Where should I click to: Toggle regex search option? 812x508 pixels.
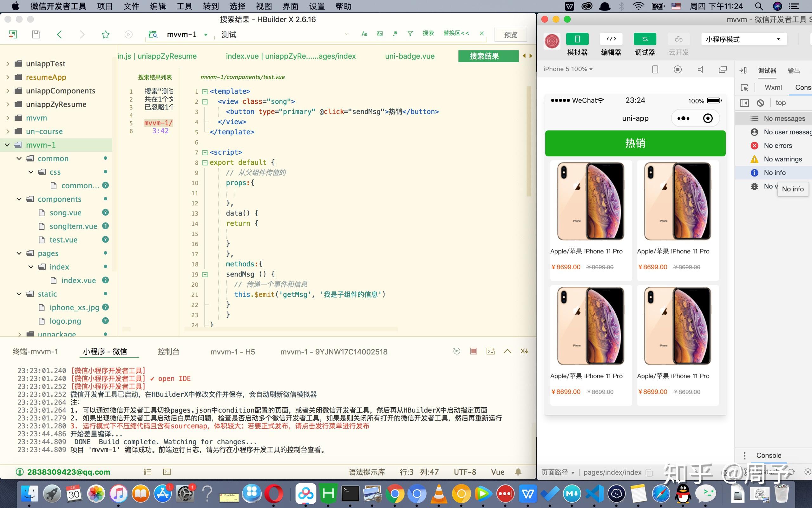pos(395,34)
